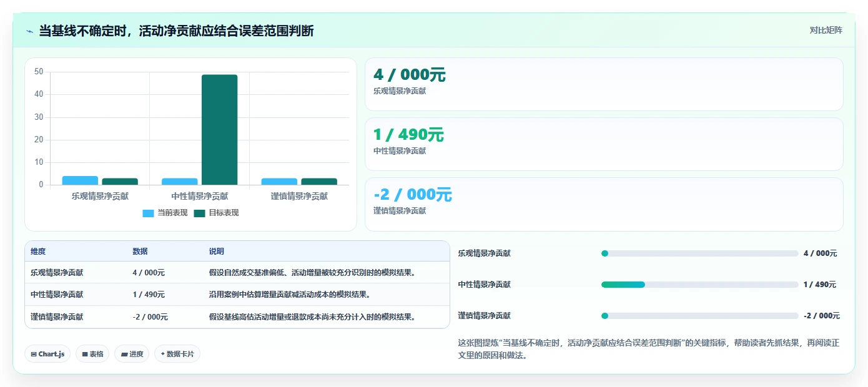Click the dark green 谨慎情景净贡献 chart bar
The height and width of the screenshot is (387, 868).
[319, 182]
